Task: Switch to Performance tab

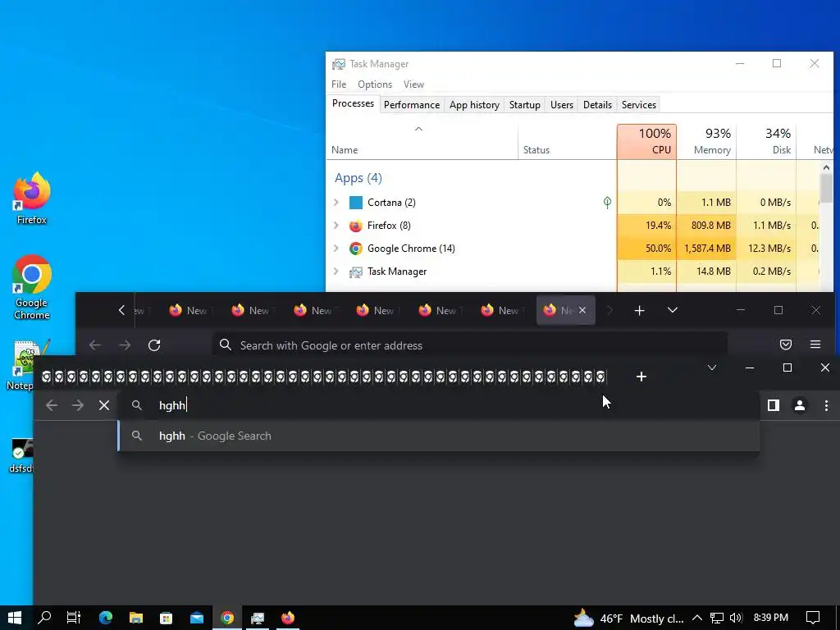Action: [412, 104]
